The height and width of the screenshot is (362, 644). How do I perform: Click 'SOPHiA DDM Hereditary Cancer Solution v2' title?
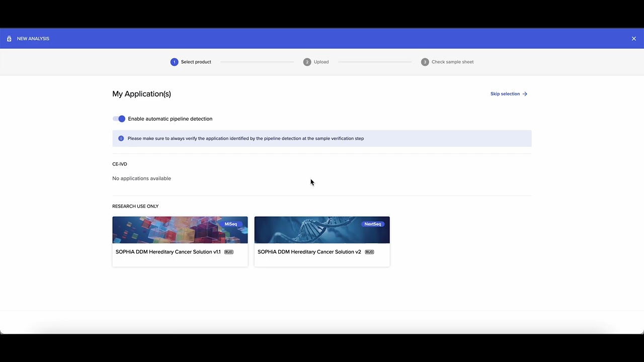click(x=309, y=252)
